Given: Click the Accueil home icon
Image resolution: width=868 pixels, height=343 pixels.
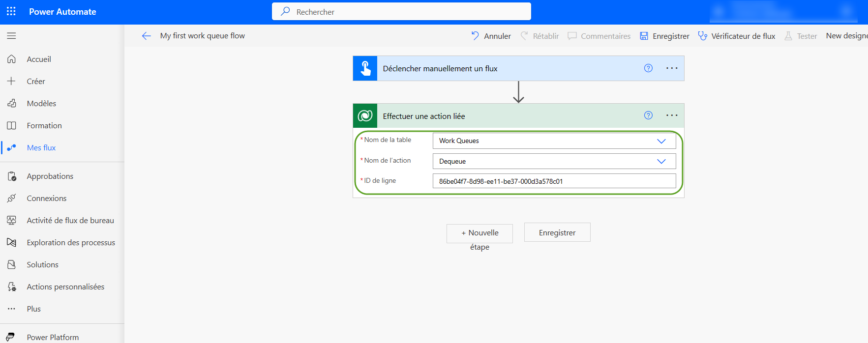Looking at the screenshot, I should (12, 59).
